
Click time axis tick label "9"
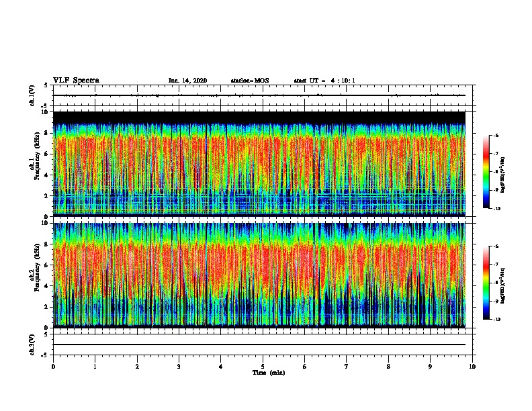pos(430,367)
